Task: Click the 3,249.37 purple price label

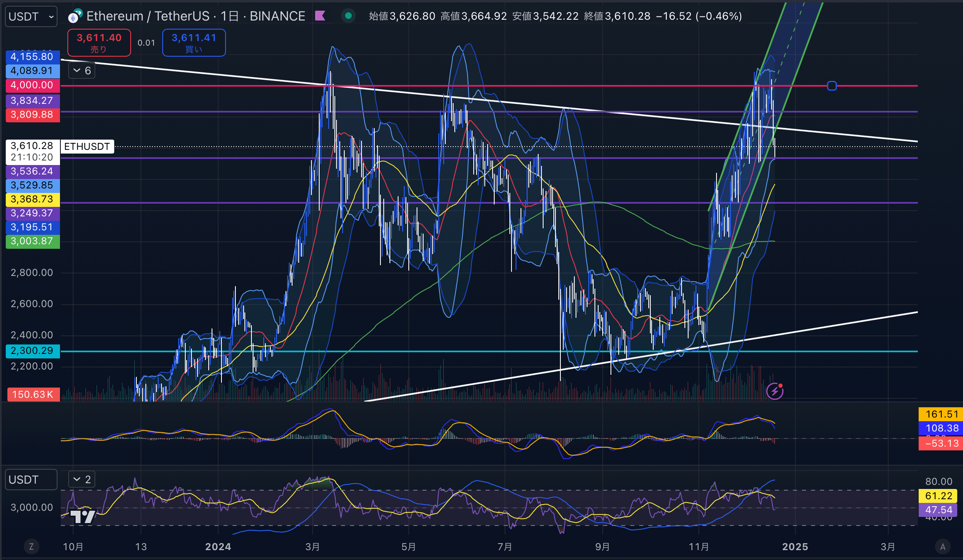Action: [33, 213]
